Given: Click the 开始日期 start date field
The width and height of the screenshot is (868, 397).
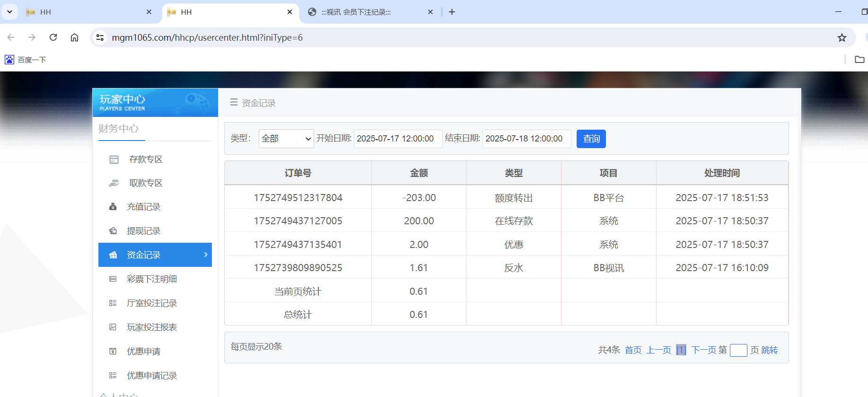Looking at the screenshot, I should [x=398, y=139].
